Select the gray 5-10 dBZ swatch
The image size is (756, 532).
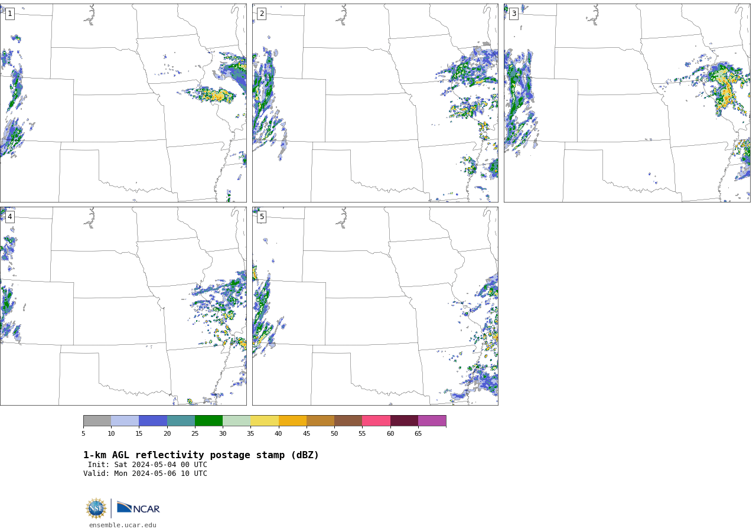[x=97, y=420]
